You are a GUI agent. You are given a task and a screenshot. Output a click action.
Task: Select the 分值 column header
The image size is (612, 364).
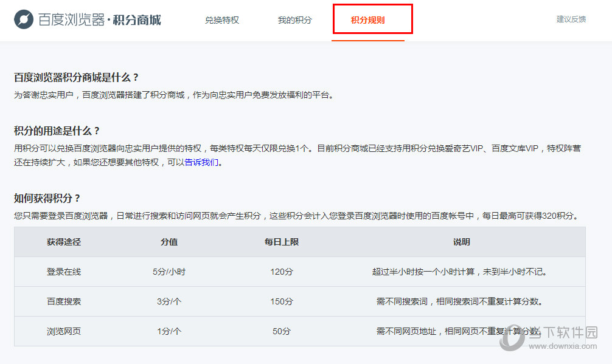tap(169, 242)
